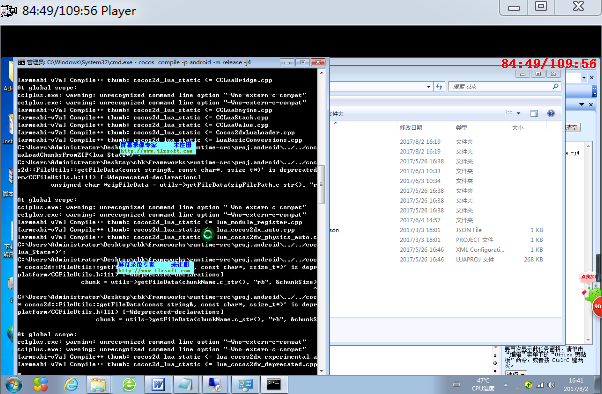Click the CPU temperature 47°C indicator
This screenshot has width=602, height=394.
click(483, 384)
